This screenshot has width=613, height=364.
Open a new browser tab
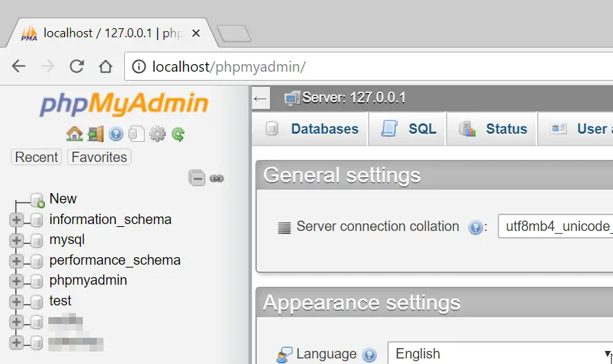coord(234,33)
